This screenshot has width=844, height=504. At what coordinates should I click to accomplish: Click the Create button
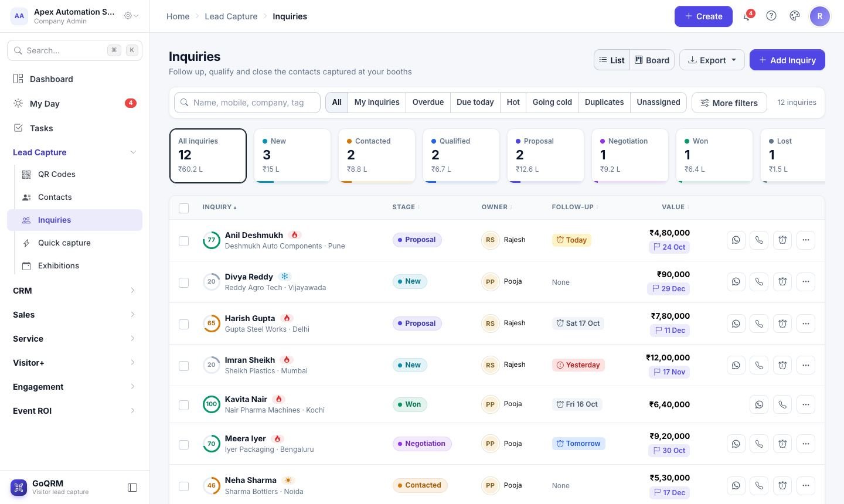pyautogui.click(x=703, y=16)
